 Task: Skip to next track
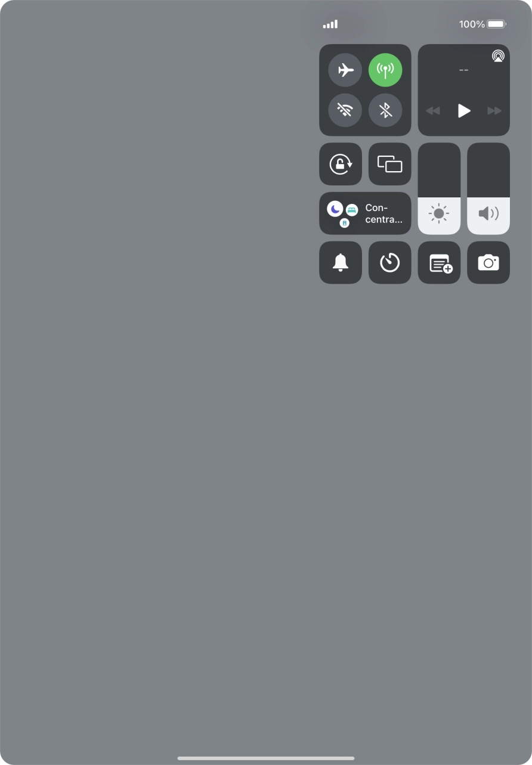pyautogui.click(x=494, y=111)
